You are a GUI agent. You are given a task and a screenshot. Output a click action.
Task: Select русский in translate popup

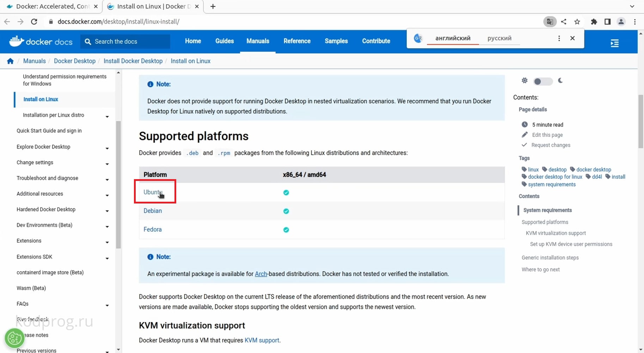(499, 38)
